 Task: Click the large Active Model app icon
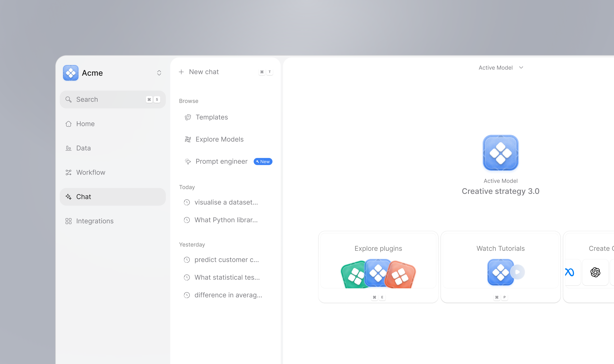coord(501,153)
